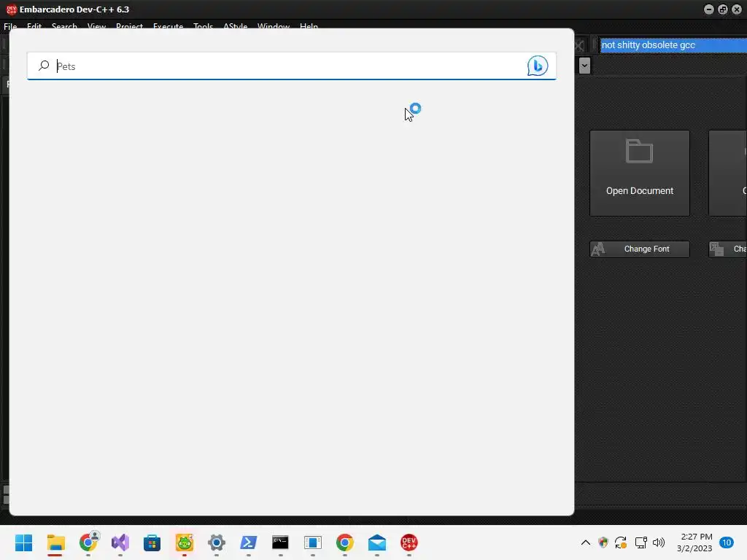
Task: Restore down the Dev-C++ window
Action: pos(723,9)
